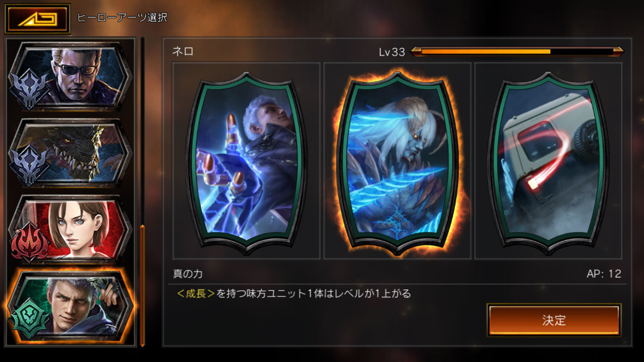The image size is (644, 362).
Task: Click the AP: 12 cost label
Action: [x=604, y=274]
